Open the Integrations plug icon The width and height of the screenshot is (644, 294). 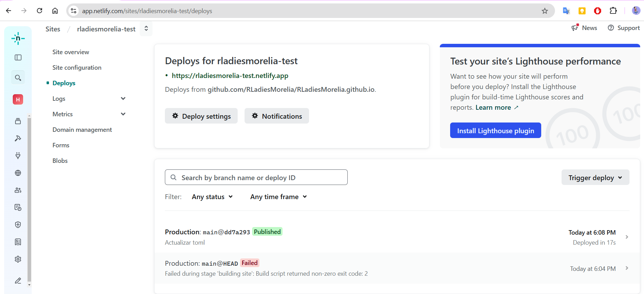(x=18, y=156)
